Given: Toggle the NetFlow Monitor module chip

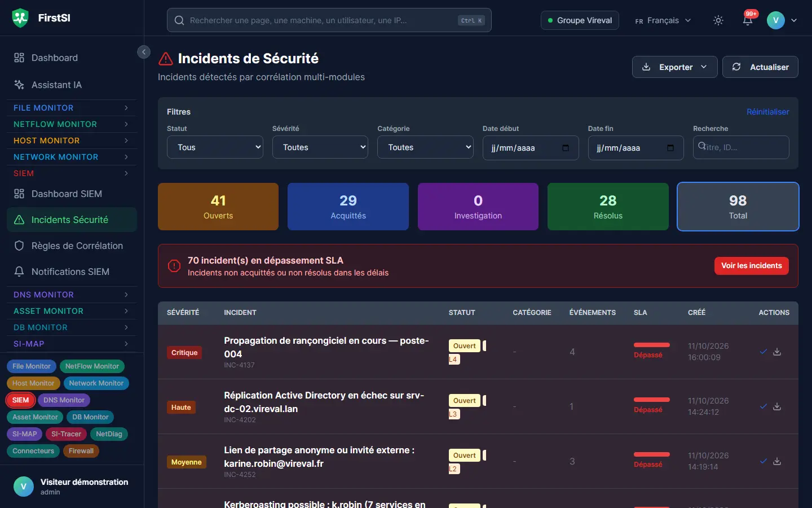Looking at the screenshot, I should 92,366.
